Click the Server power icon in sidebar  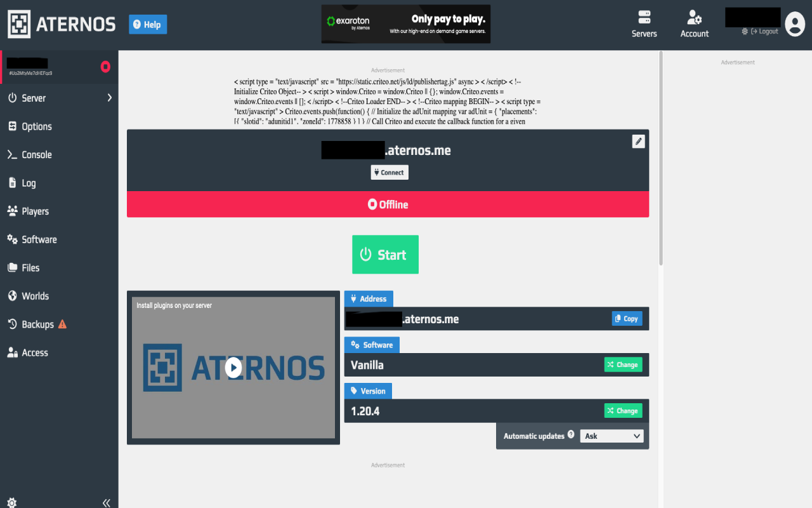12,98
